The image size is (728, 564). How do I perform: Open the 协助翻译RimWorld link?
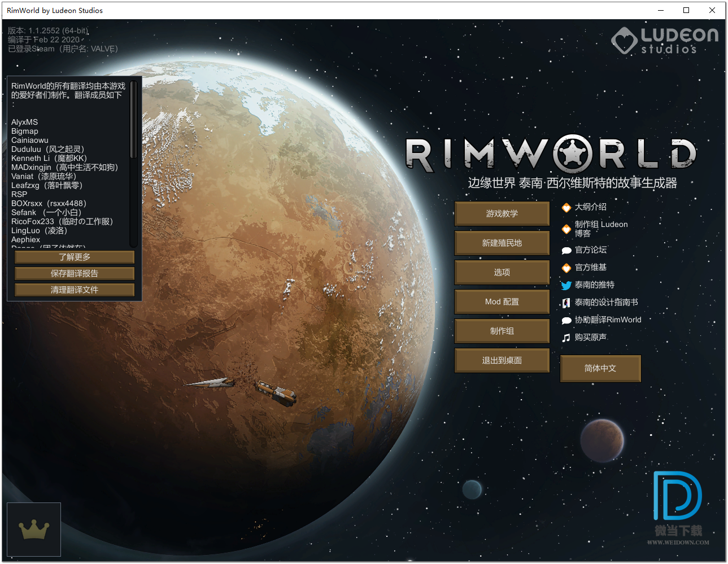click(608, 320)
